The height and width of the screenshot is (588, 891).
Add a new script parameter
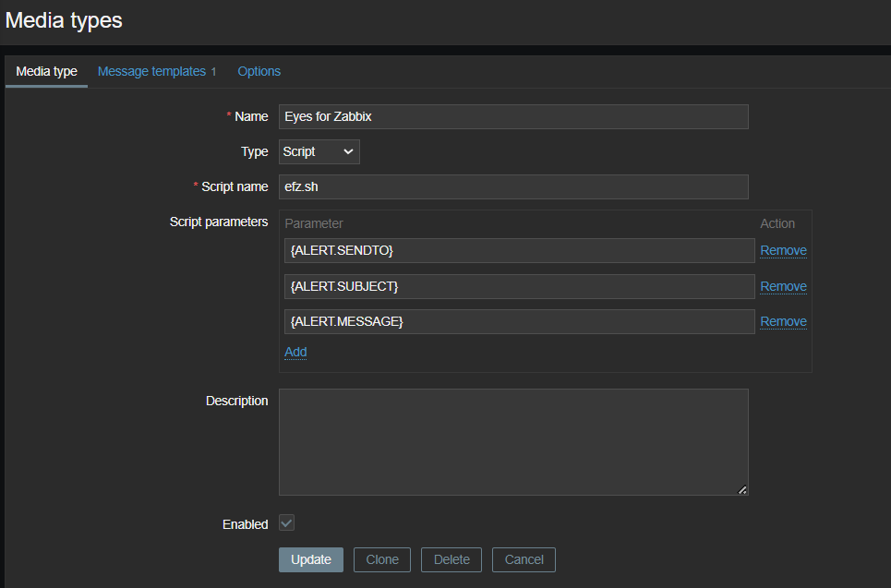click(295, 352)
